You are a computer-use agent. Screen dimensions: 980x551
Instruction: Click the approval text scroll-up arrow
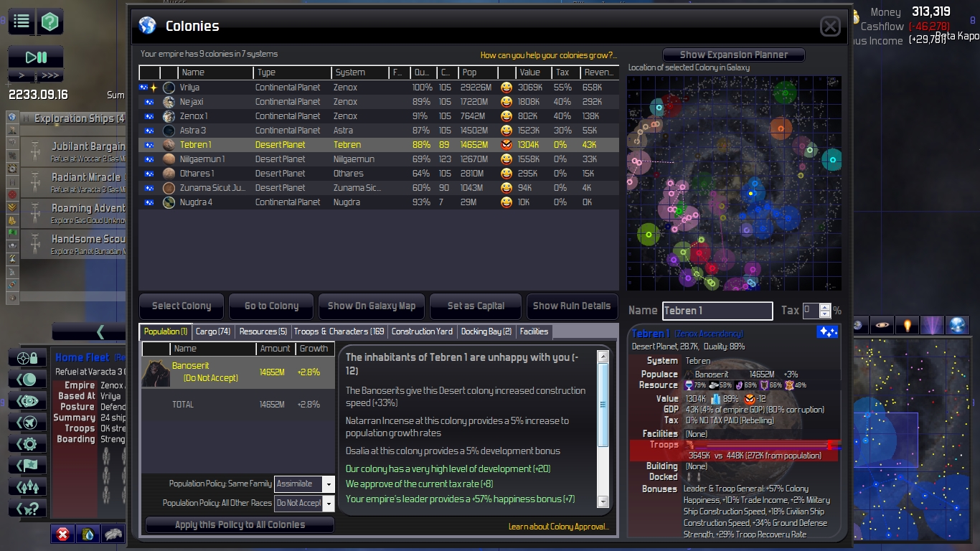click(603, 357)
